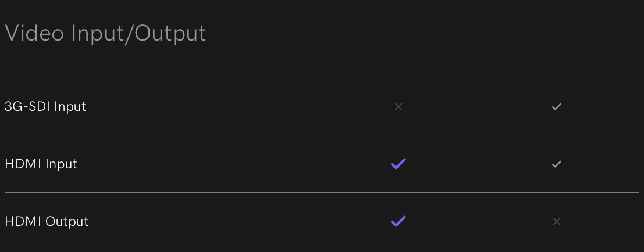Click the Input/Output word in the section heading

[x=138, y=34]
